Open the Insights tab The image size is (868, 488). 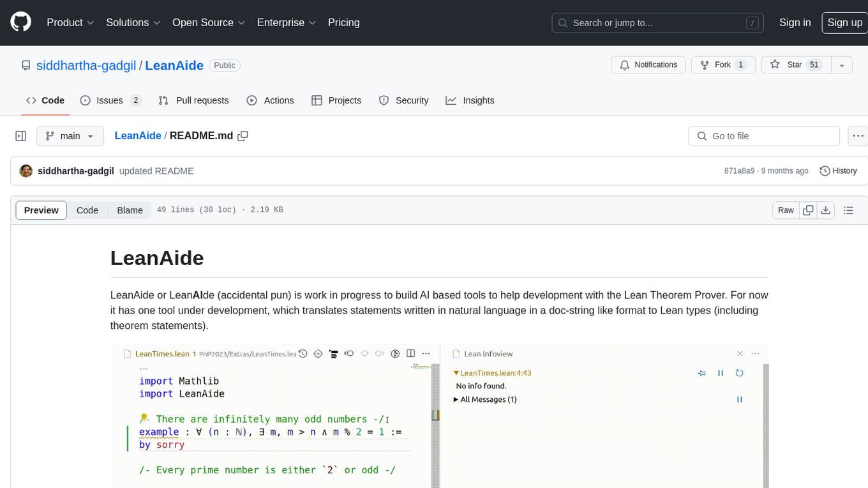(470, 100)
